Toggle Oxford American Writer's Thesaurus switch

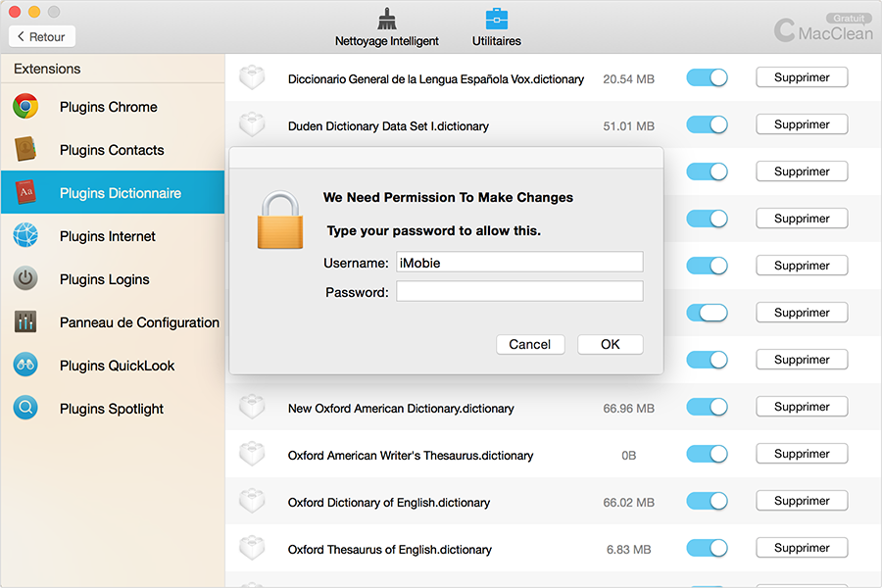point(707,454)
